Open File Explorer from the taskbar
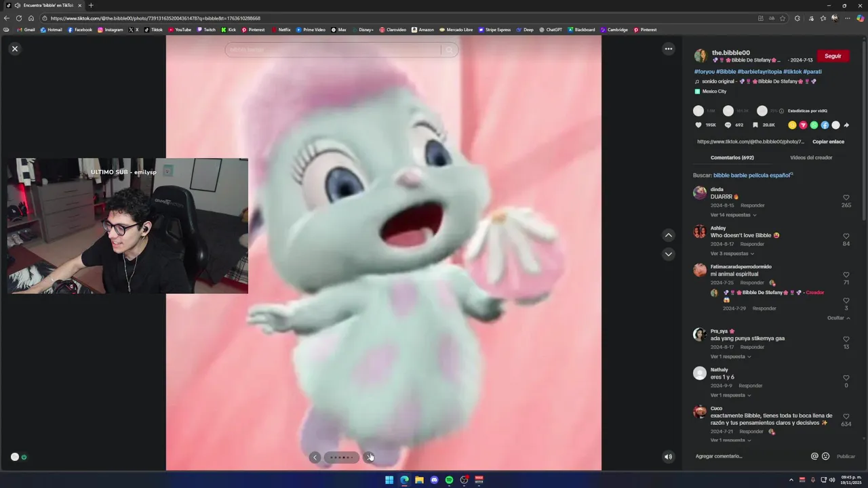The width and height of the screenshot is (868, 488). (x=419, y=480)
